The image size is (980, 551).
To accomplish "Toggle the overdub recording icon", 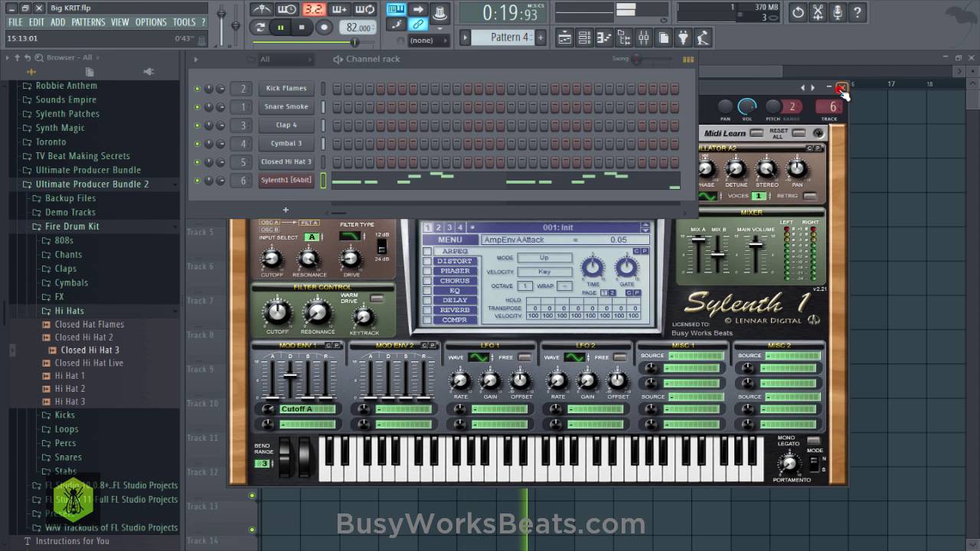I will [x=340, y=9].
